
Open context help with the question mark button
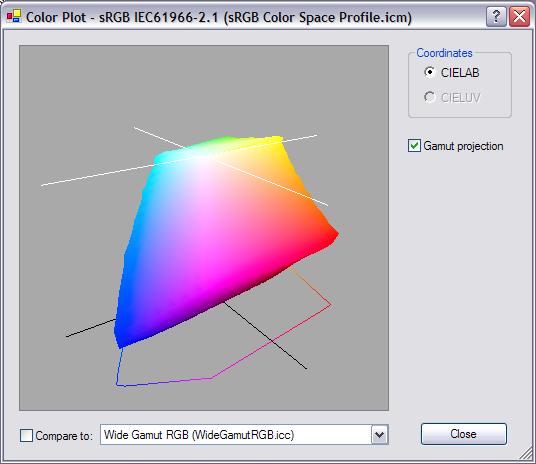pyautogui.click(x=496, y=16)
